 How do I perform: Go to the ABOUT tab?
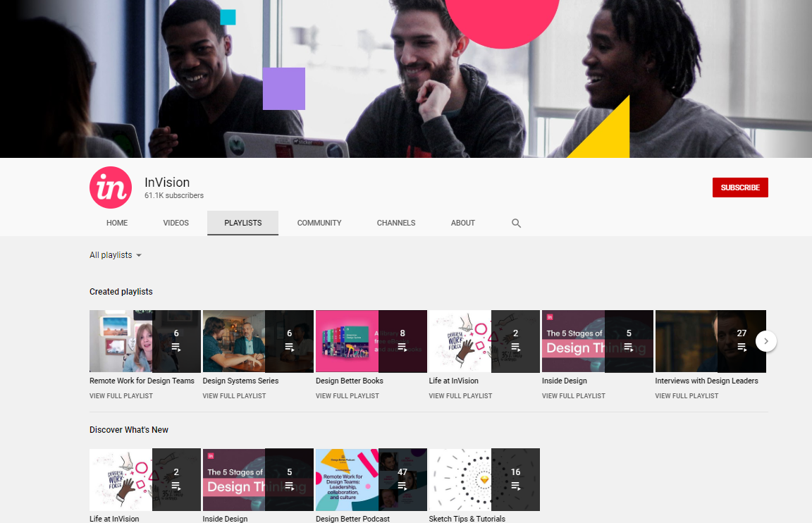[x=463, y=223]
